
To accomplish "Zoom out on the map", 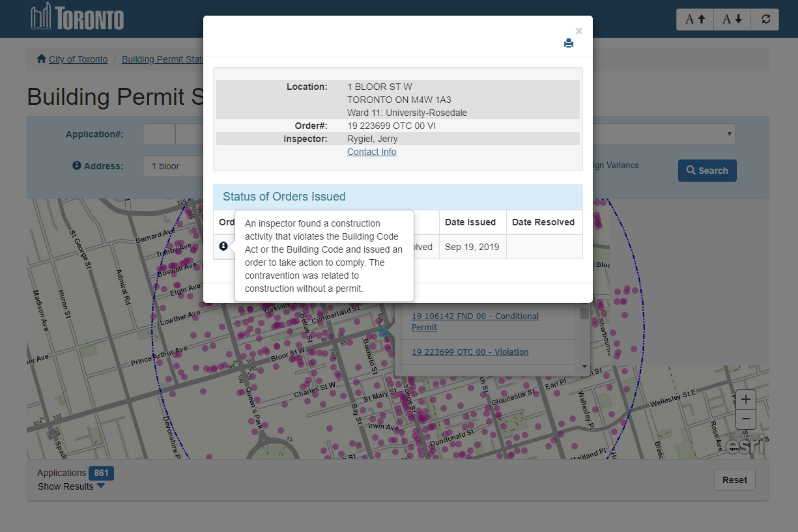I will coord(746,419).
